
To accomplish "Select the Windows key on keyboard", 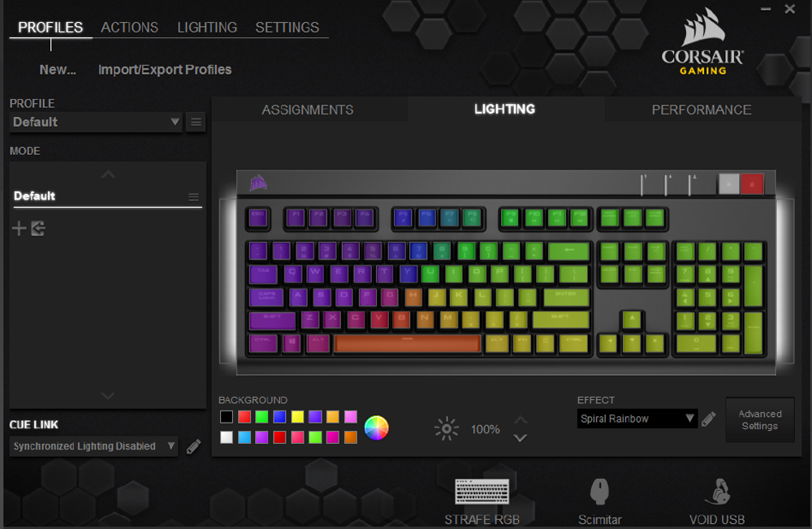I will coord(292,343).
